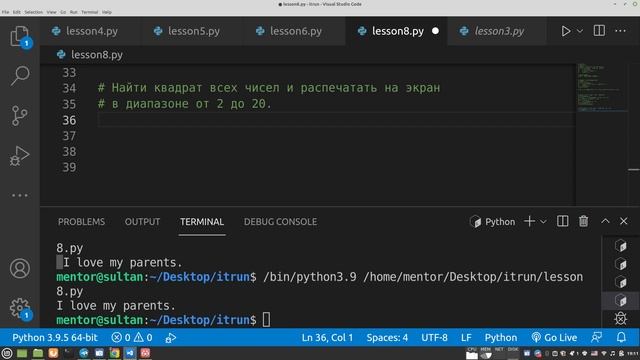Place cursor on editor line 36

click(336, 120)
